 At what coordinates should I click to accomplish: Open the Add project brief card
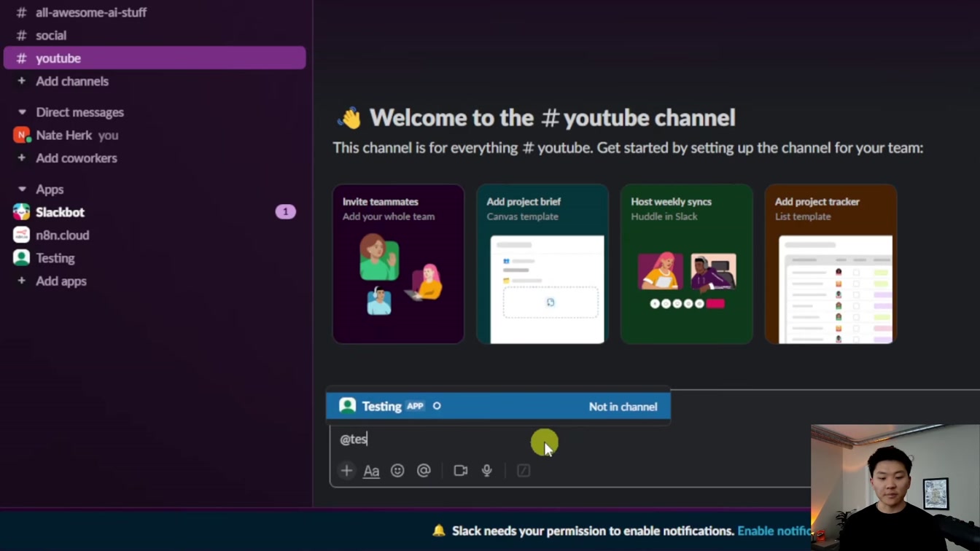(x=542, y=264)
